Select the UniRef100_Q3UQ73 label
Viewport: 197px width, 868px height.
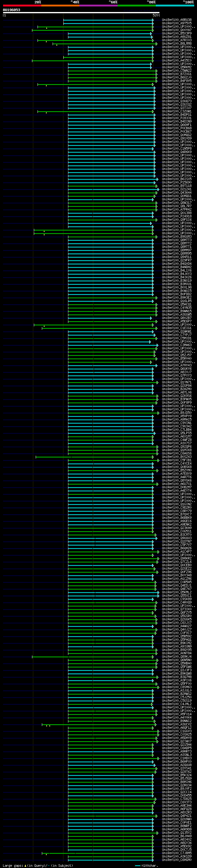coord(177,101)
